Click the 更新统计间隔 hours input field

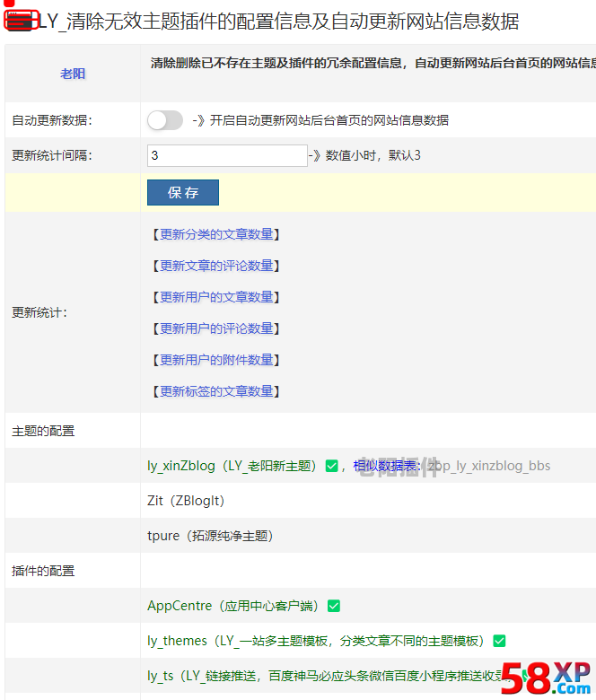pyautogui.click(x=227, y=155)
